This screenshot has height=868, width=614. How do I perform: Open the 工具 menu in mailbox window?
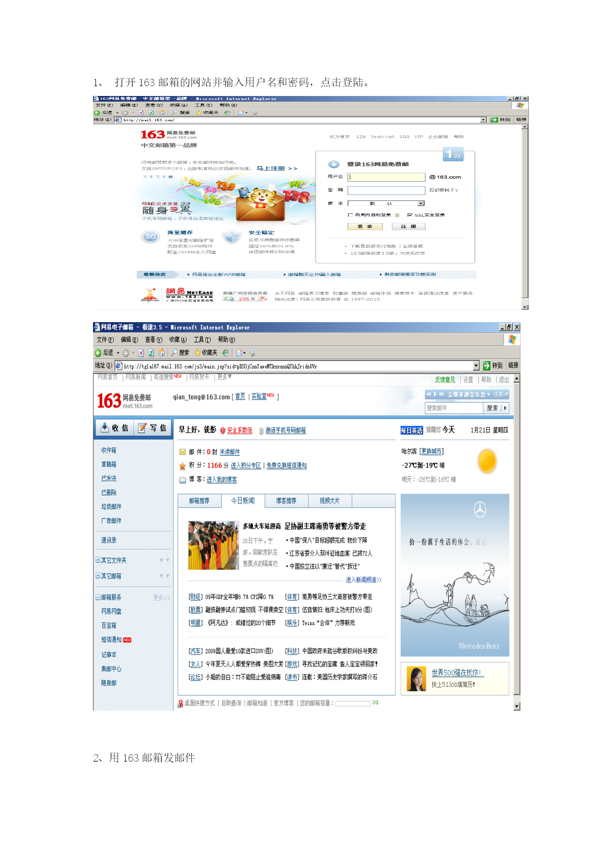202,339
